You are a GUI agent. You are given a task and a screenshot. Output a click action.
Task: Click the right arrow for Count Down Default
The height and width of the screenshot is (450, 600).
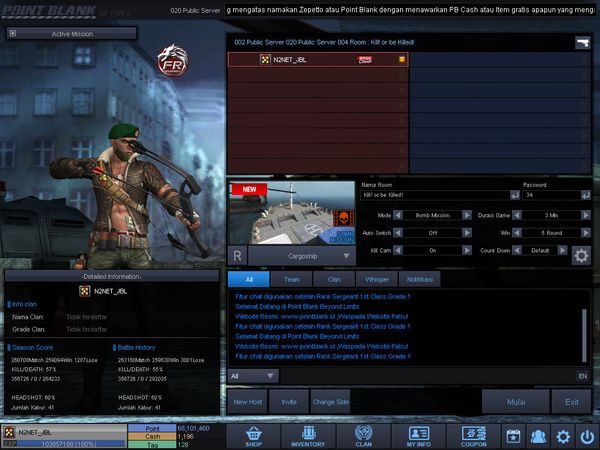click(x=562, y=250)
